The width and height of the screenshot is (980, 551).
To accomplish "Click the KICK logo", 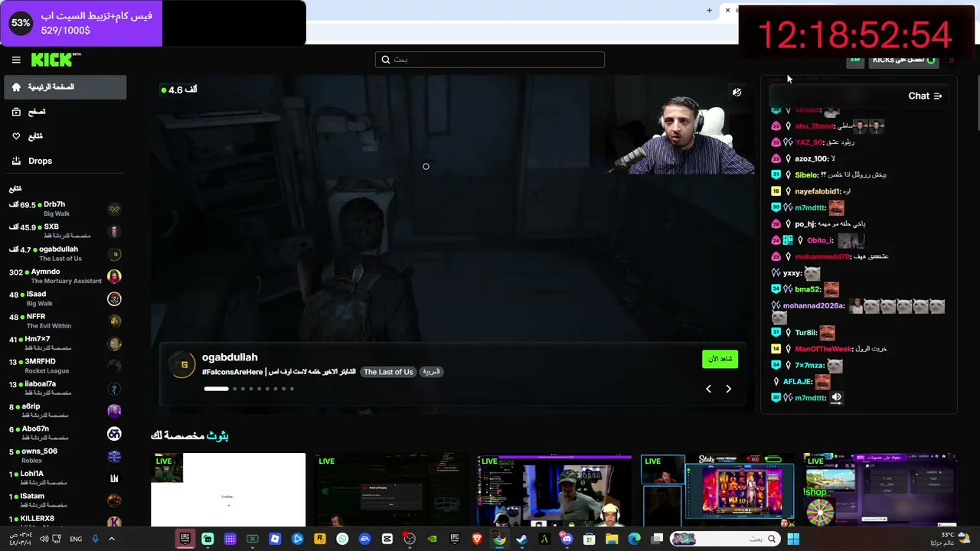I will 56,60.
